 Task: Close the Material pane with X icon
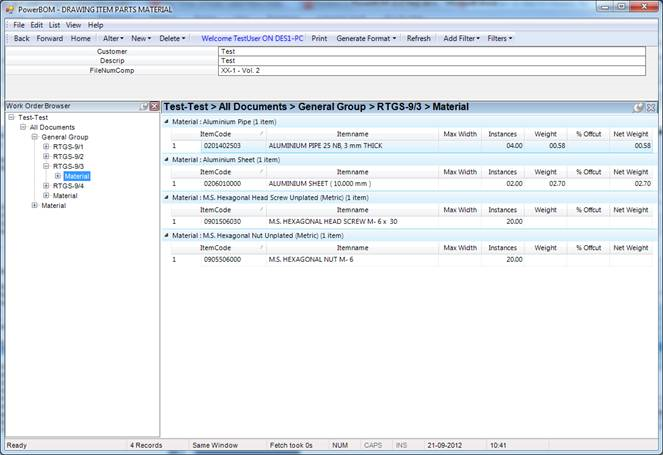click(651, 107)
